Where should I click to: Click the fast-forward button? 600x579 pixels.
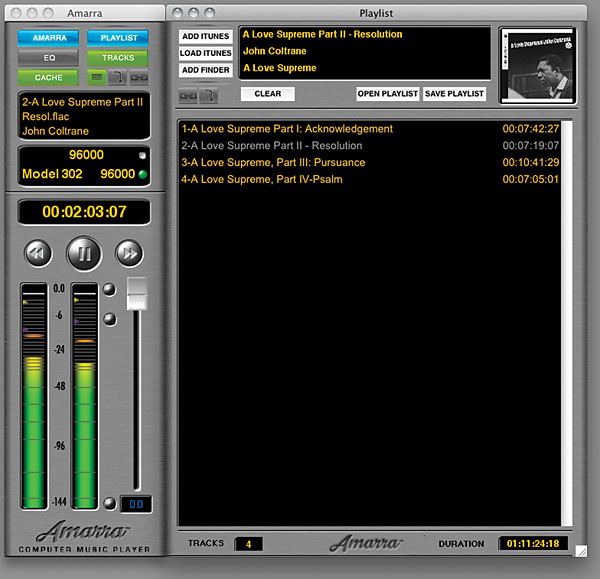point(129,253)
